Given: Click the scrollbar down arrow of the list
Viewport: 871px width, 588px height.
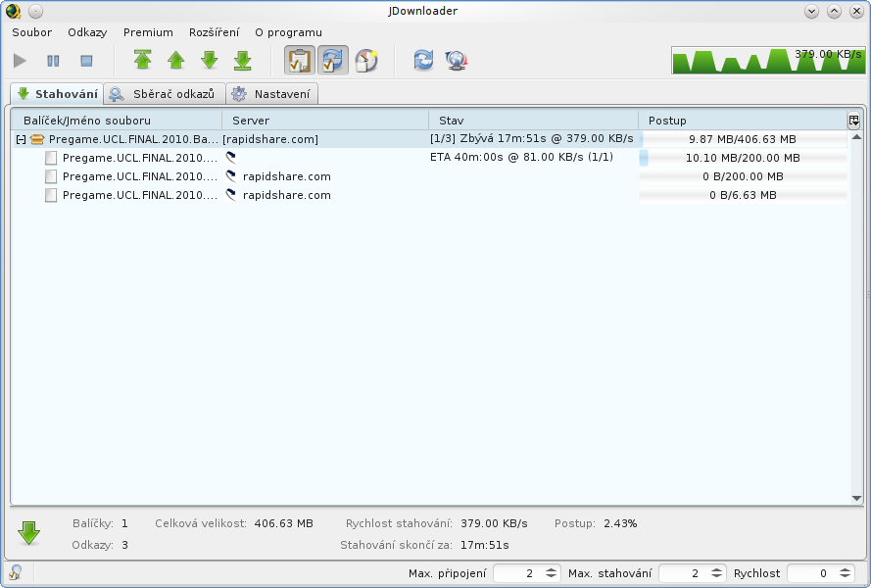Looking at the screenshot, I should point(856,499).
